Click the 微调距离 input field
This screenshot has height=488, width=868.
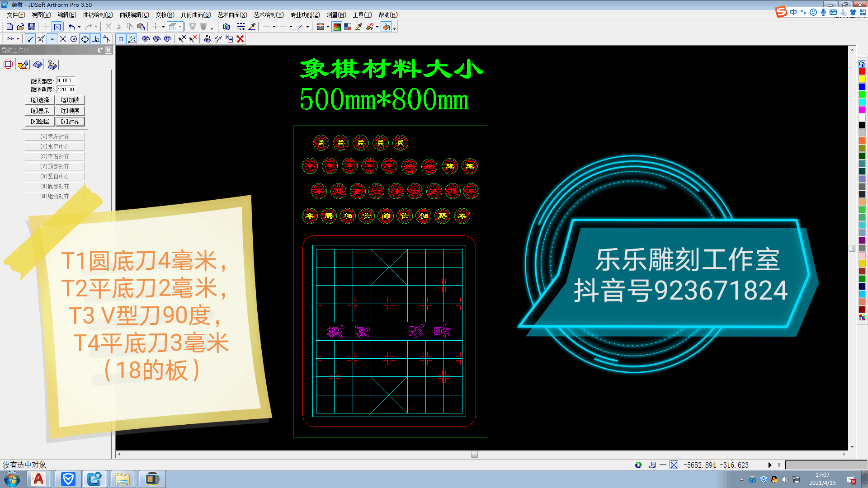66,81
